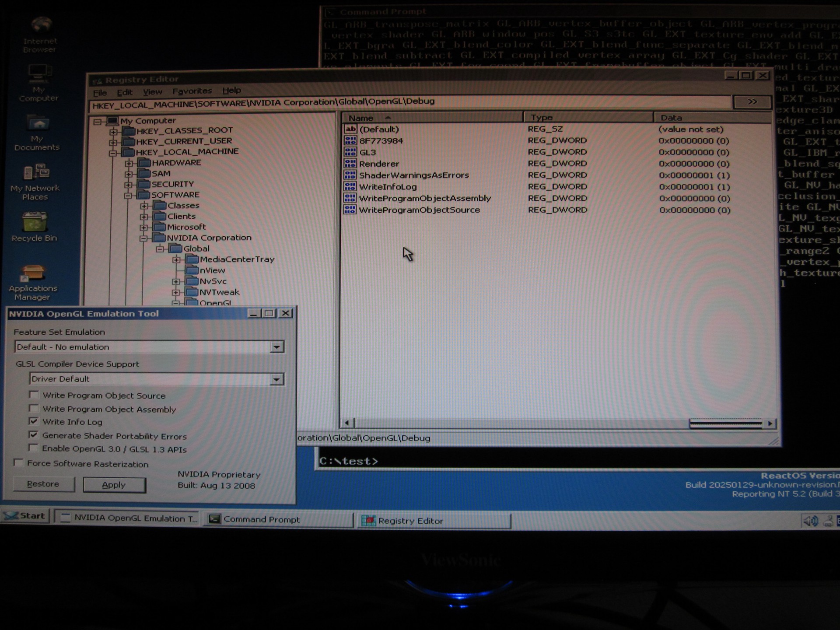Click the horizontal scrollbar thumb in values pane

pos(725,423)
